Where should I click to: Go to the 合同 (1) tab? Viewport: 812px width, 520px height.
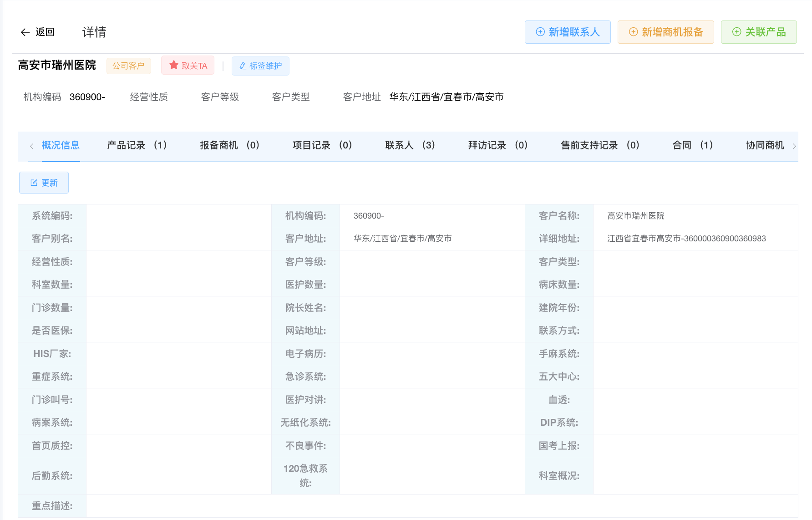pyautogui.click(x=692, y=145)
